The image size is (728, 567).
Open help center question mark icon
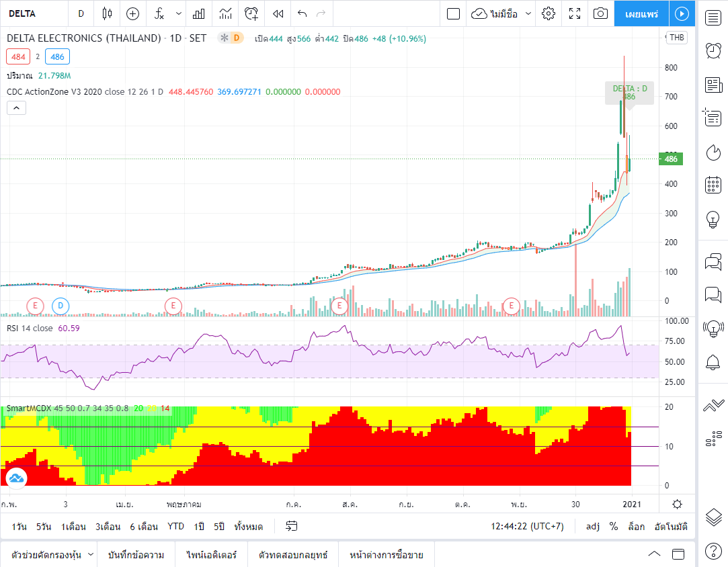713,552
